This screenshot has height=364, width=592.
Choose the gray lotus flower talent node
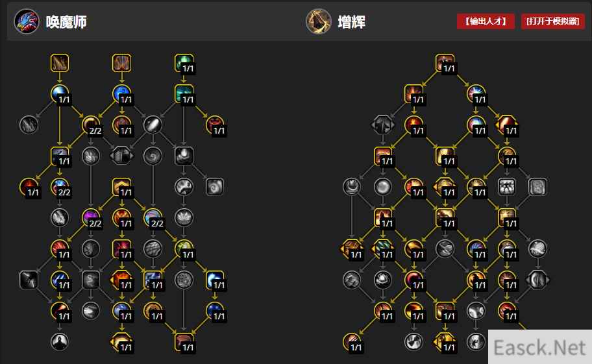point(184,217)
